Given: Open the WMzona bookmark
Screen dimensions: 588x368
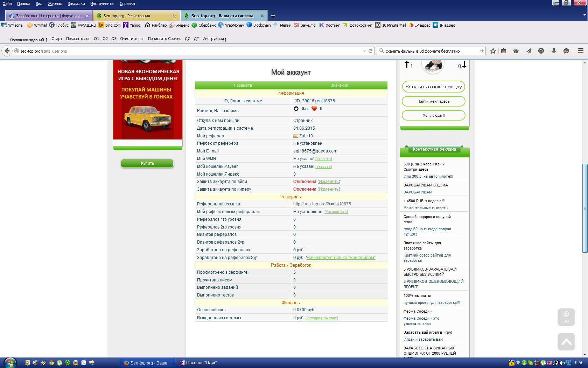Looking at the screenshot, I should pyautogui.click(x=12, y=25).
